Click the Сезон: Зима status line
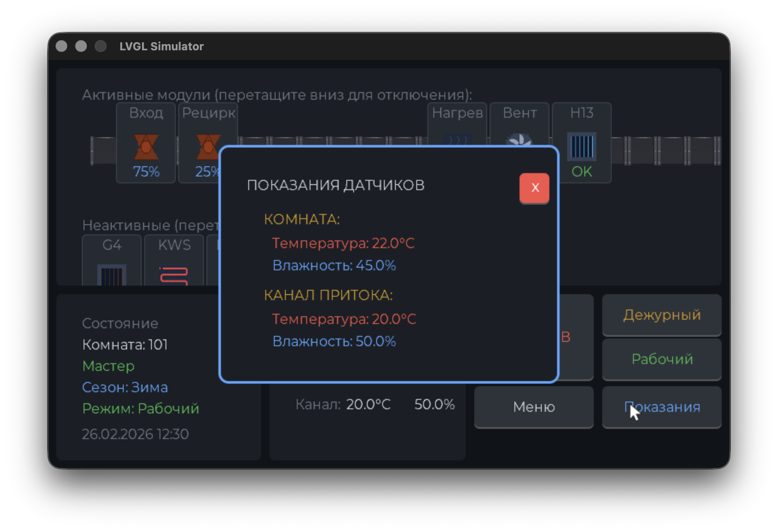Viewport: 778px width, 532px height. coord(125,387)
